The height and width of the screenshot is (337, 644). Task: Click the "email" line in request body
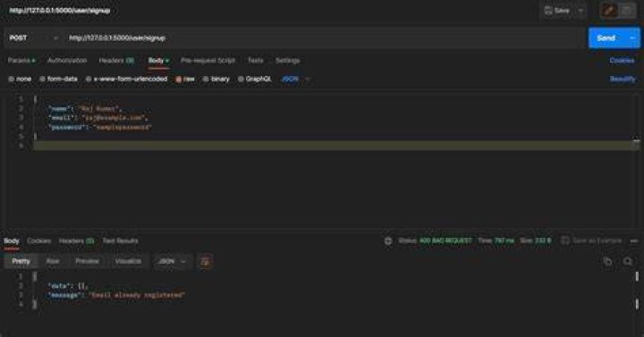click(97, 118)
